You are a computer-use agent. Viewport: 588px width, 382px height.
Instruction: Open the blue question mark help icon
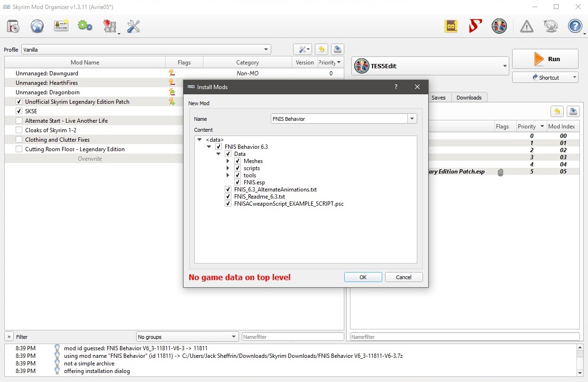click(575, 27)
